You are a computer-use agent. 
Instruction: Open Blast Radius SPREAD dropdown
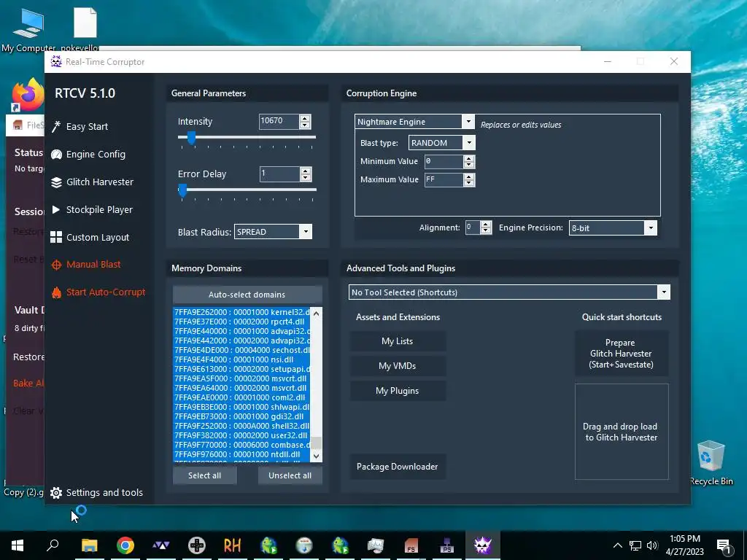(x=306, y=232)
